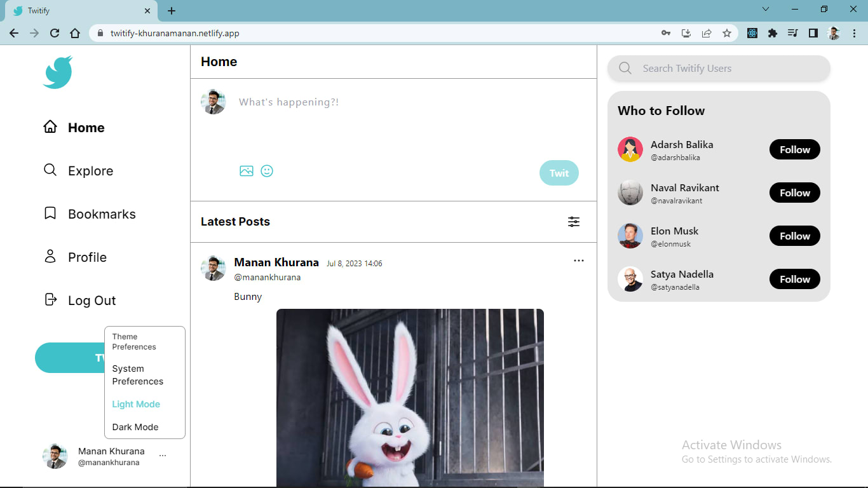The height and width of the screenshot is (488, 868).
Task: Open the tab search dropdown arrow
Action: pos(766,9)
